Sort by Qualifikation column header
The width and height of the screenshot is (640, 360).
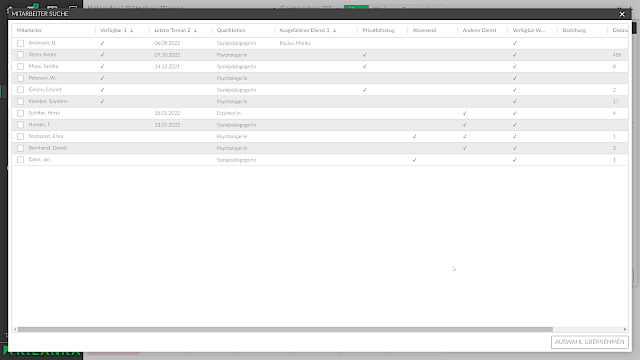click(231, 30)
